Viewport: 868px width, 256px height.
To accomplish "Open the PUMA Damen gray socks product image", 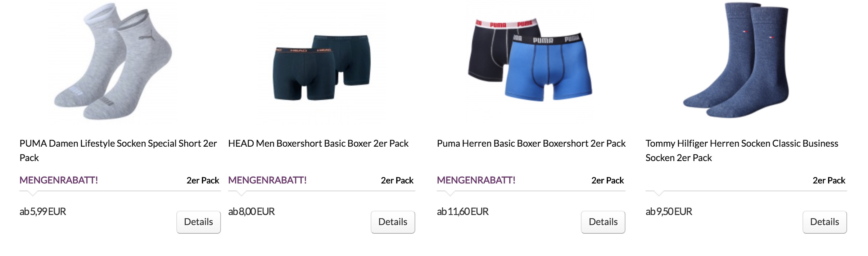I will click(113, 61).
